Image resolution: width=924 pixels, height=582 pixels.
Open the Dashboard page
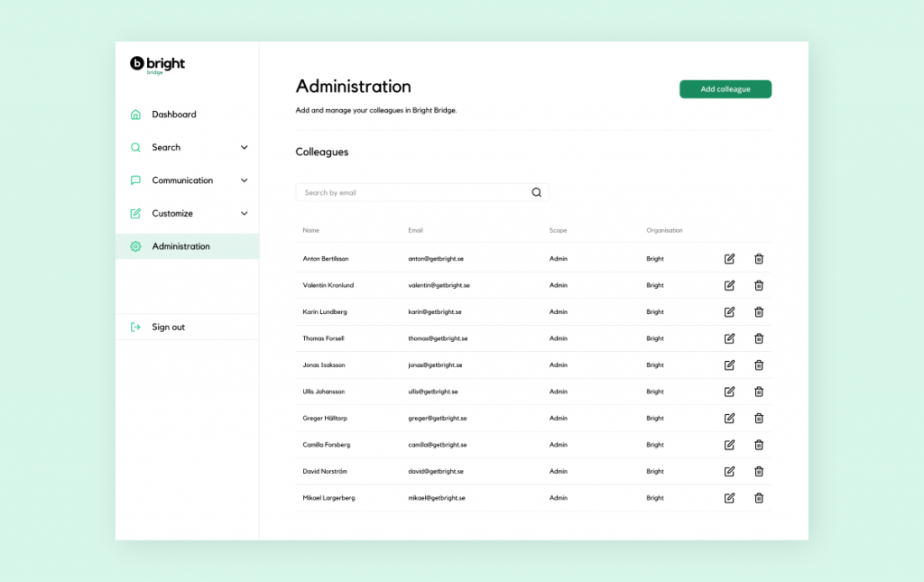click(x=173, y=115)
